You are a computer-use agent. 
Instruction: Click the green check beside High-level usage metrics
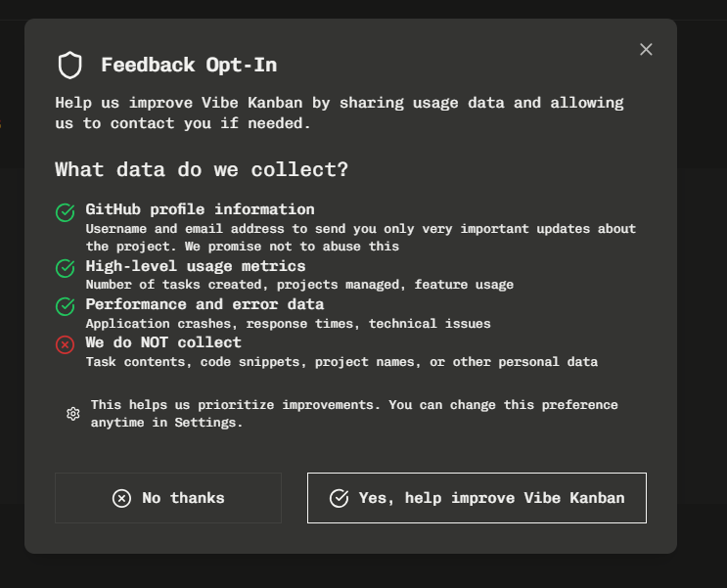(66, 268)
